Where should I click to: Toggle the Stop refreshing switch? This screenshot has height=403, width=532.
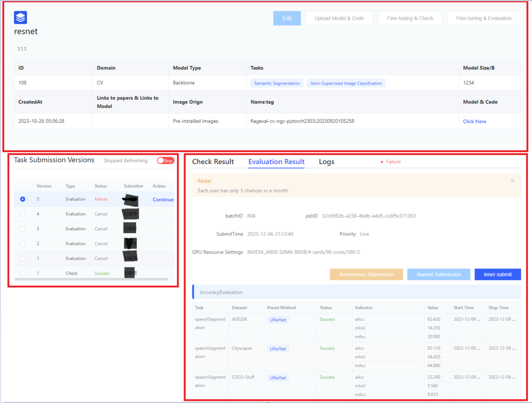tap(165, 161)
